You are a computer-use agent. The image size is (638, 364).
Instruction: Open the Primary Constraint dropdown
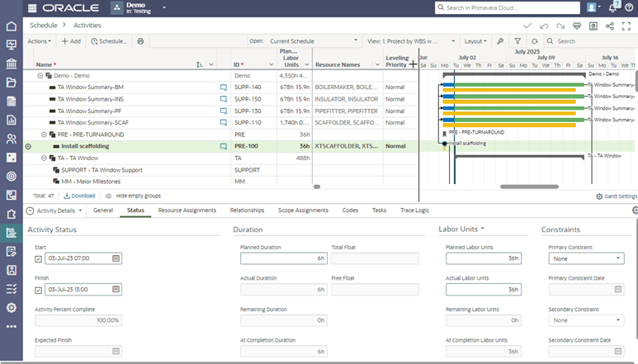pos(586,258)
